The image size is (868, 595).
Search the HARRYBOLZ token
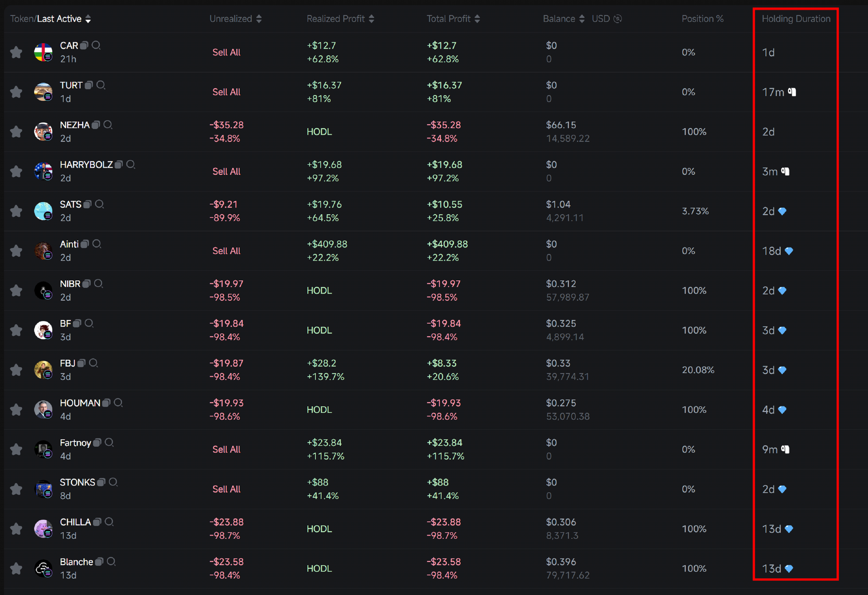click(x=130, y=165)
